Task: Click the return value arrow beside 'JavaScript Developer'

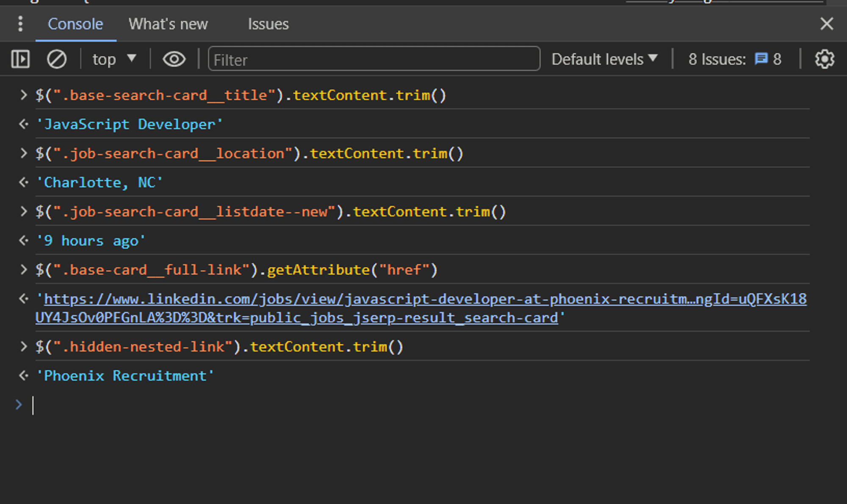Action: pyautogui.click(x=23, y=124)
